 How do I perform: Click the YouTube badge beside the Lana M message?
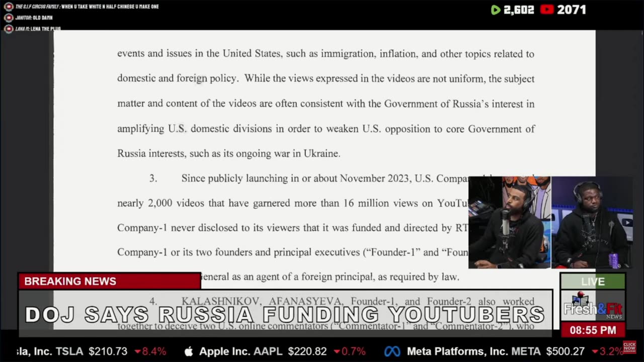pos(8,29)
